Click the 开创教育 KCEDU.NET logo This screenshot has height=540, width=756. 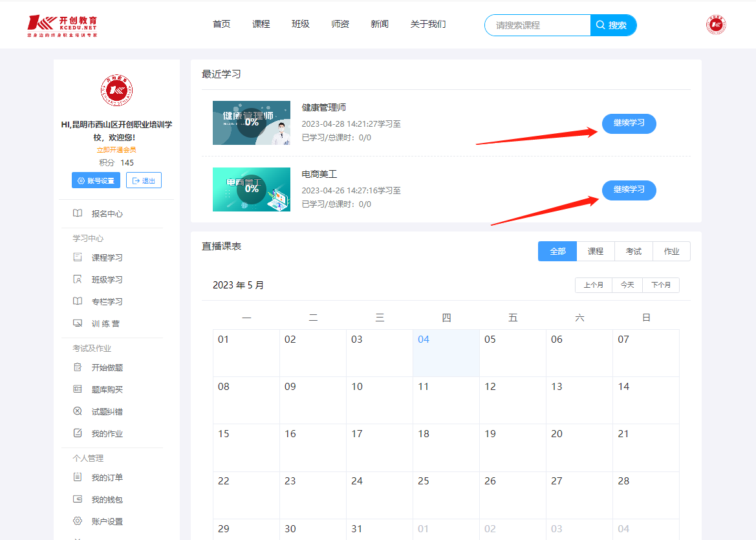[63, 26]
